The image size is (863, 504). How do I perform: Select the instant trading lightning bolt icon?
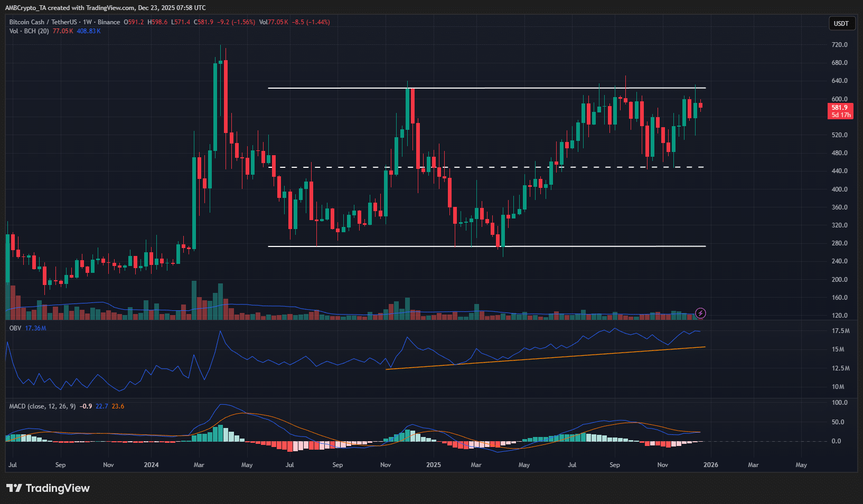(x=700, y=313)
